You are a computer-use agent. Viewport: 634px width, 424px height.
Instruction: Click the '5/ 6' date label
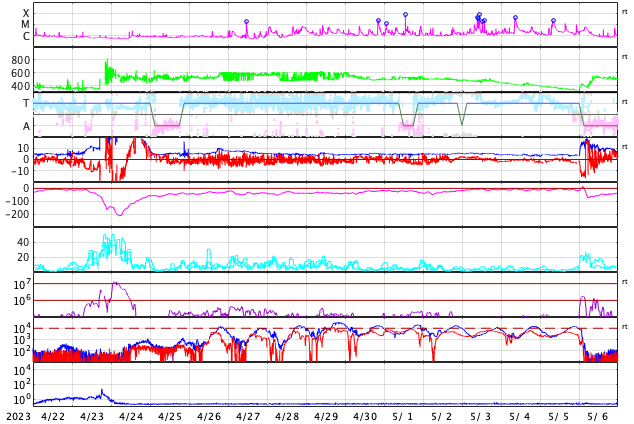pyautogui.click(x=598, y=416)
